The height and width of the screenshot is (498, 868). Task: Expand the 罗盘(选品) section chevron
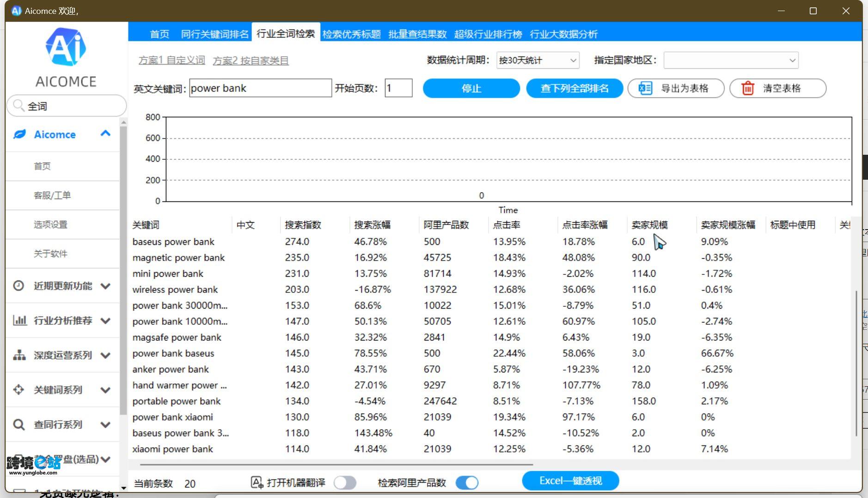click(105, 459)
